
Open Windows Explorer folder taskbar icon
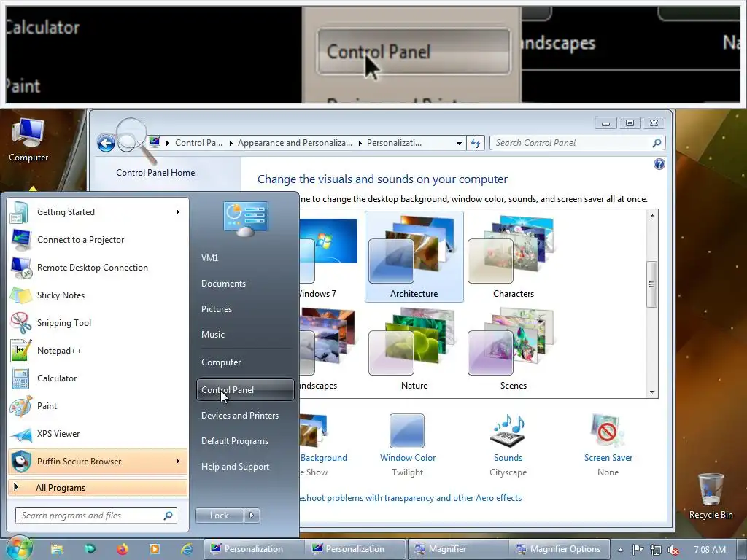click(57, 549)
